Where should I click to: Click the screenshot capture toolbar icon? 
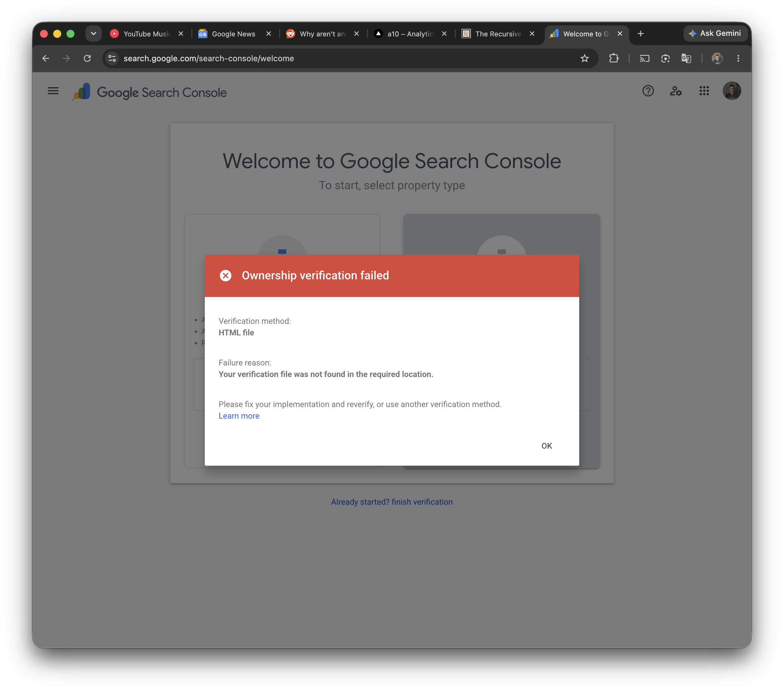tap(665, 58)
